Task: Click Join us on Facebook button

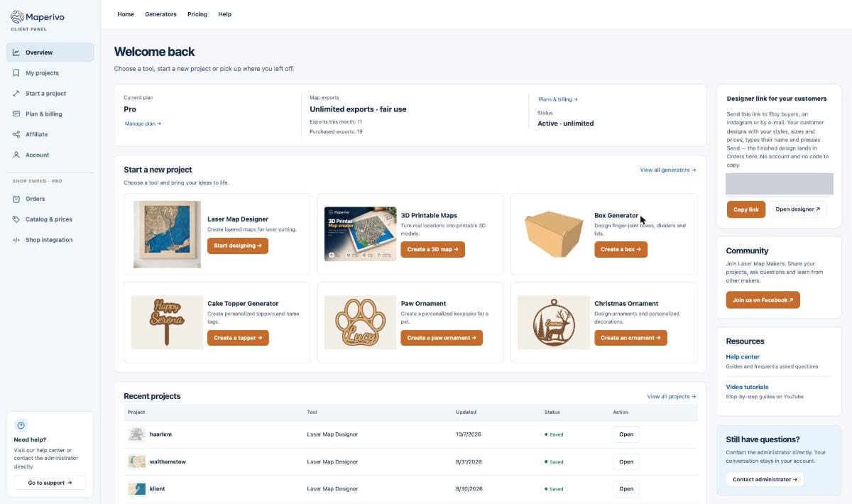Action: click(x=763, y=300)
